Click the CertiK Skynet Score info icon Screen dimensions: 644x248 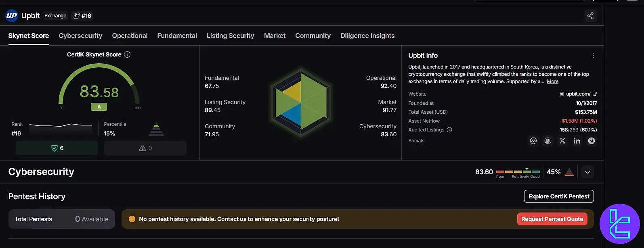tap(127, 54)
